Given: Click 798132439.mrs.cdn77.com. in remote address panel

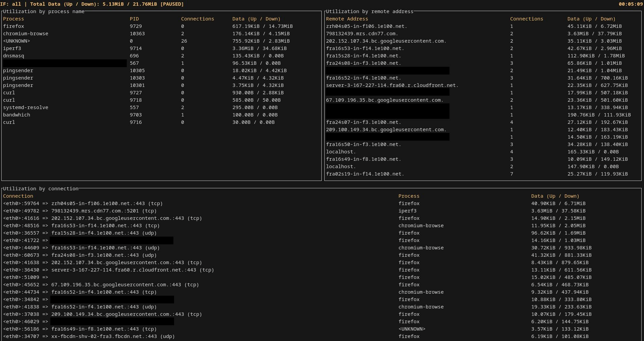Looking at the screenshot, I should (x=362, y=34).
